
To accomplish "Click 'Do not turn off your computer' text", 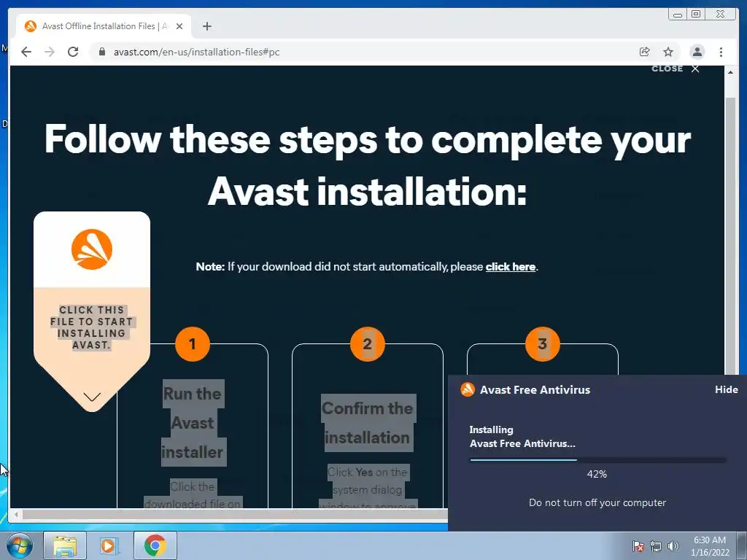I will [x=597, y=502].
